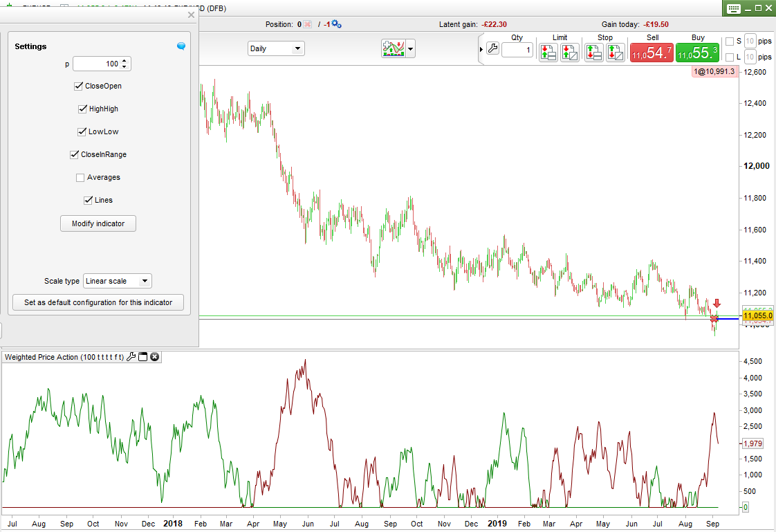
Task: Open the Daily timeframe dropdown
Action: pos(276,48)
